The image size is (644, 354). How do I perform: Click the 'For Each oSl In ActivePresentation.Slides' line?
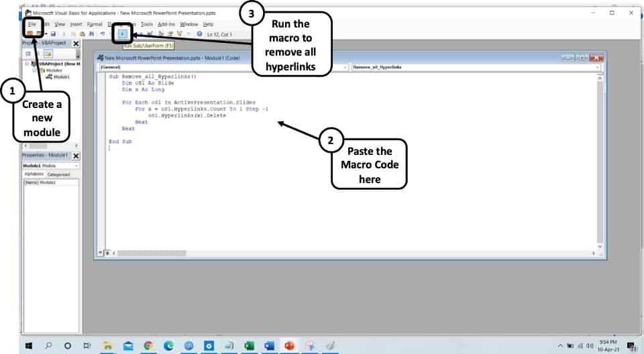tap(189, 103)
